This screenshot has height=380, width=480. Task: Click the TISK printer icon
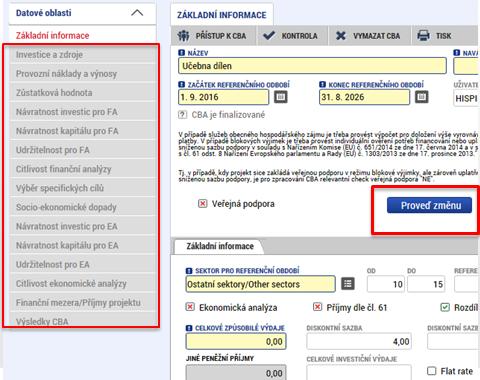click(x=423, y=35)
